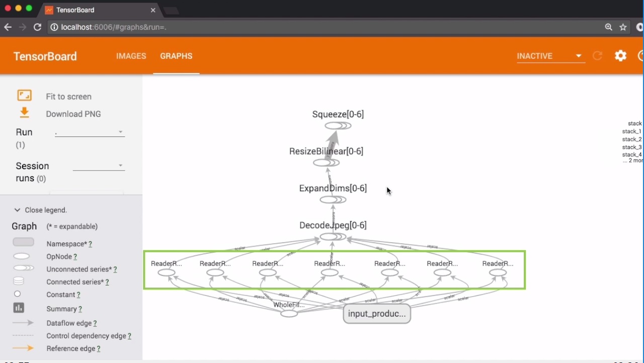Download the graph as PNG
The width and height of the screenshot is (644, 363).
[24, 113]
